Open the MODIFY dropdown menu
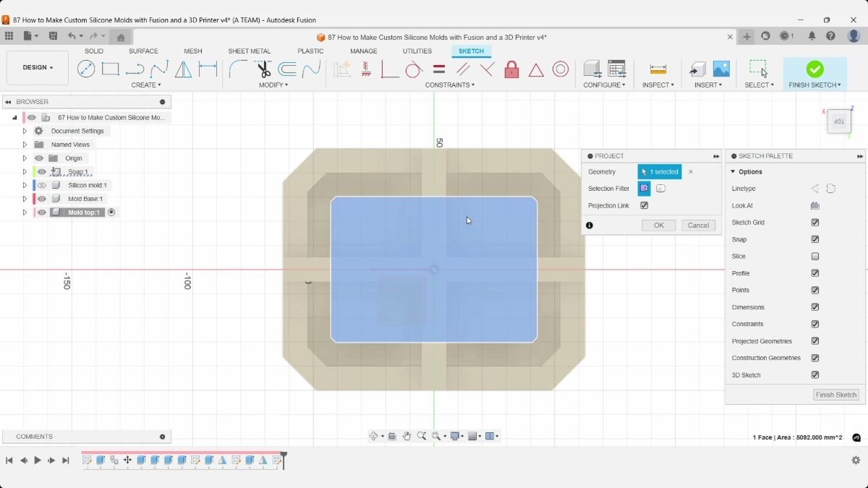The width and height of the screenshot is (868, 488). (273, 85)
